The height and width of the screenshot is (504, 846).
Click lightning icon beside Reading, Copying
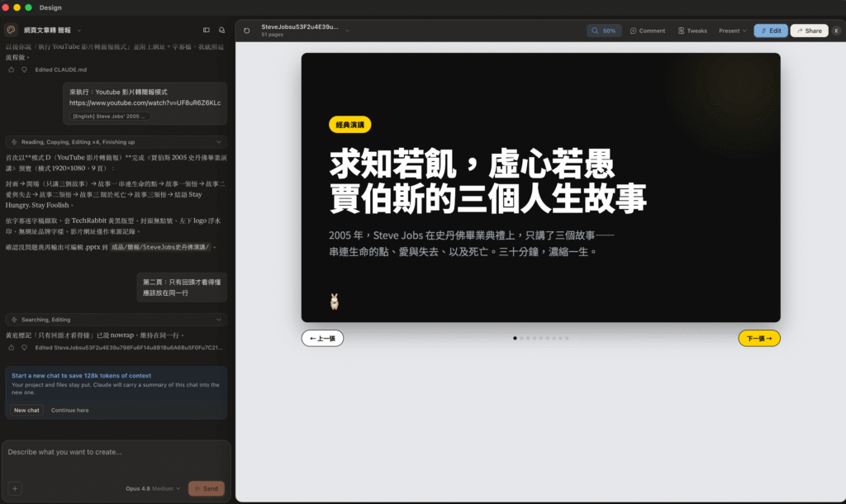point(14,142)
